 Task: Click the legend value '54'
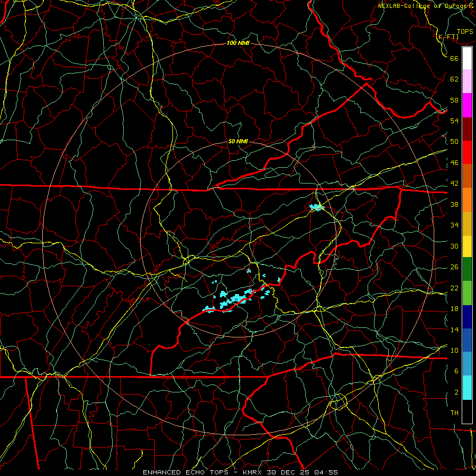point(454,121)
